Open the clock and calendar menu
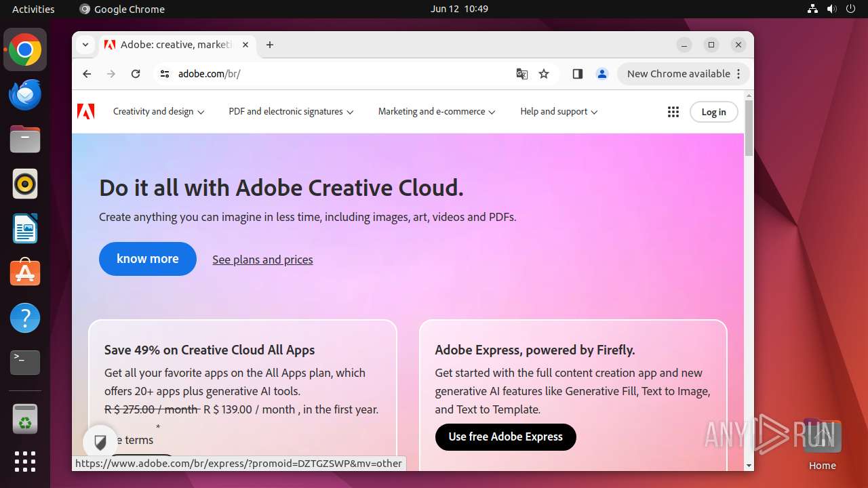868x488 pixels. coord(459,9)
